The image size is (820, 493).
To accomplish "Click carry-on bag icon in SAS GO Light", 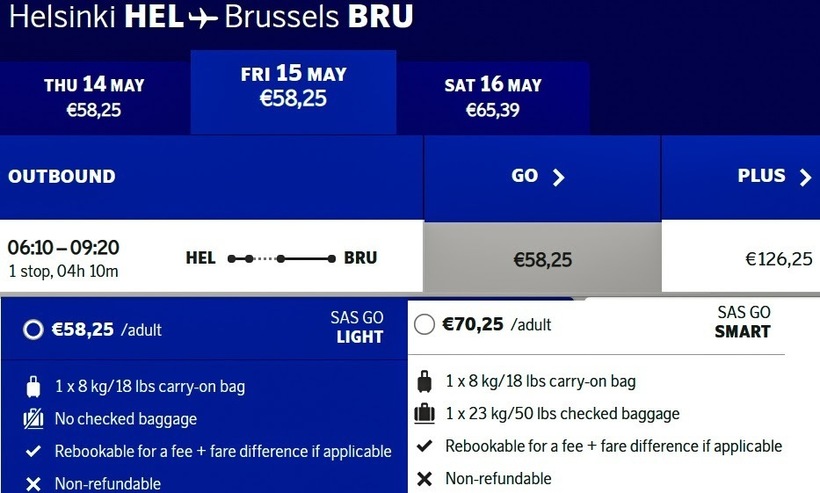I will pos(33,387).
